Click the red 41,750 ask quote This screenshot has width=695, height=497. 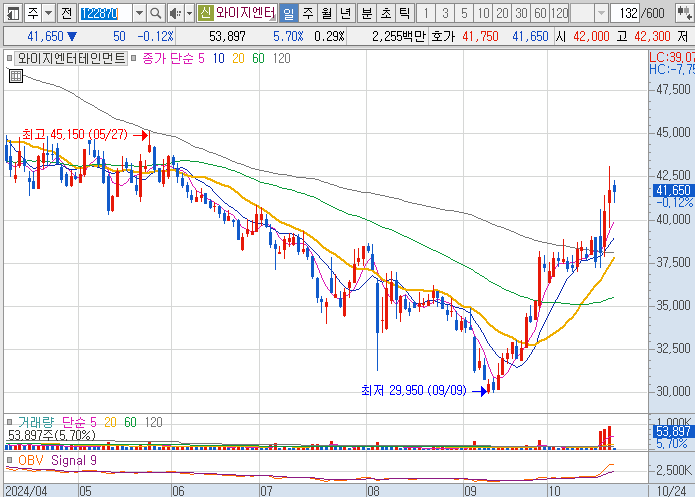[x=480, y=36]
